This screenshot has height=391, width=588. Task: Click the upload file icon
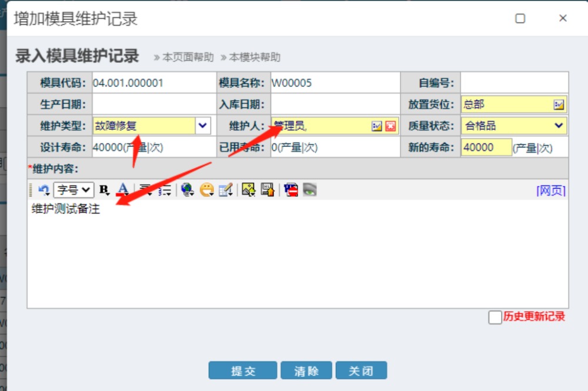268,189
